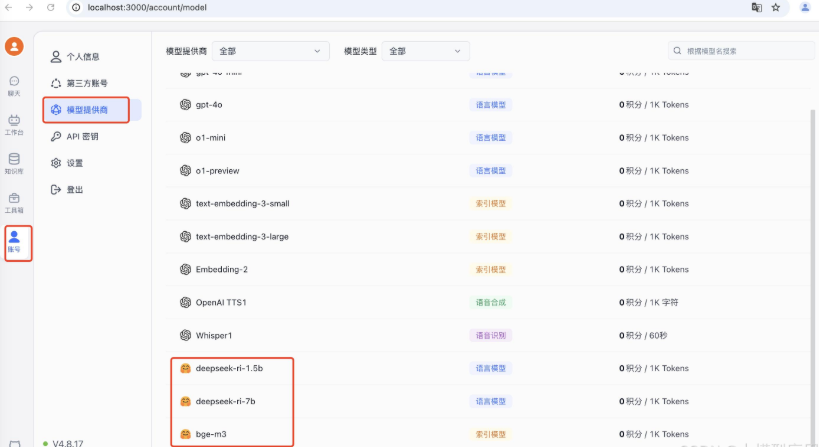Click the price on OpenAI TTS1 row
This screenshot has width=819, height=447.
(x=649, y=302)
